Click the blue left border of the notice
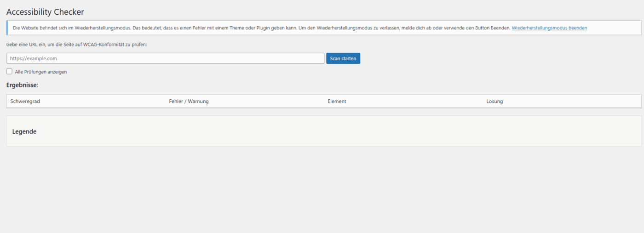The image size is (644, 233). pos(7,28)
